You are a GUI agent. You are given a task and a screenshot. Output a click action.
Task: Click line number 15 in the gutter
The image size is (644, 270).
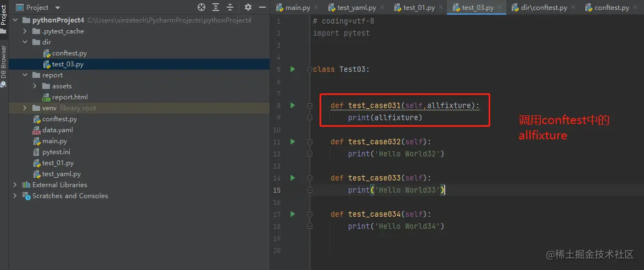point(277,190)
